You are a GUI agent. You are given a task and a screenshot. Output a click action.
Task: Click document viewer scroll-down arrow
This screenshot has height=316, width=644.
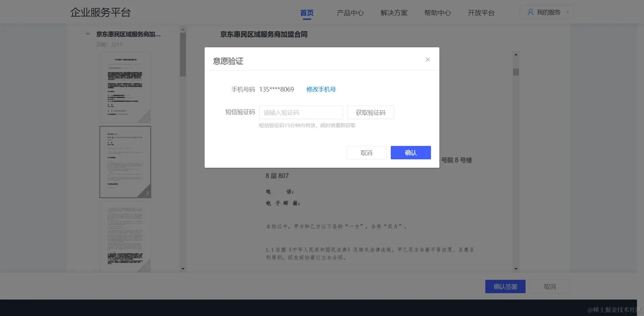pyautogui.click(x=516, y=269)
